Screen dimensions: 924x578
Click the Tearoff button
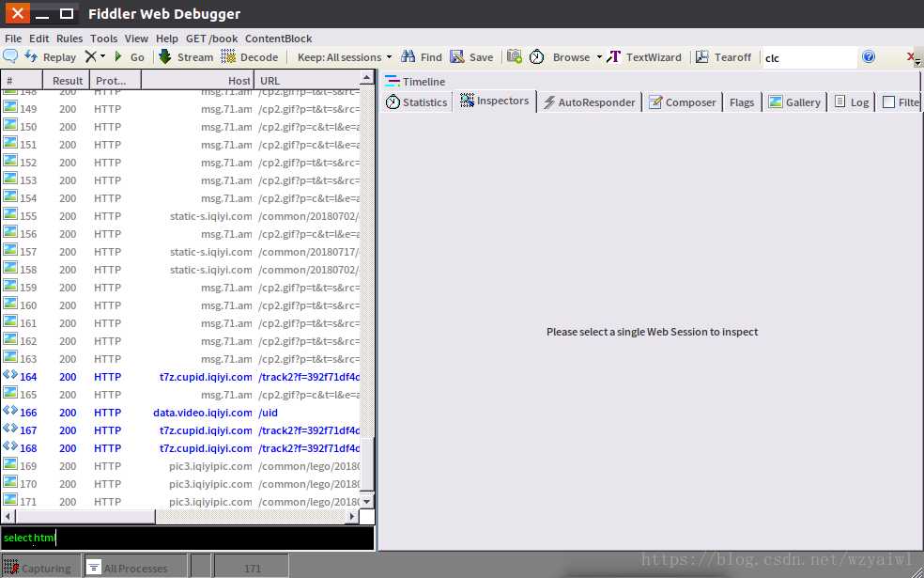(724, 57)
